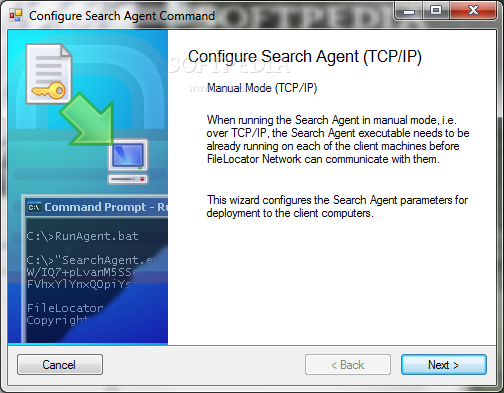The height and width of the screenshot is (393, 504).
Task: Click the computer icon in the banner
Action: 128,161
